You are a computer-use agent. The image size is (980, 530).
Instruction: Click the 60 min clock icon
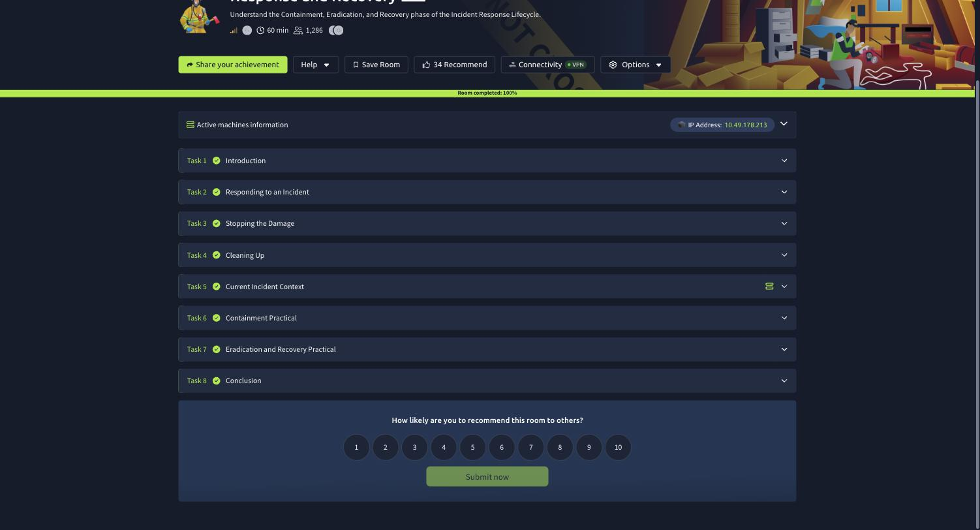(x=260, y=31)
